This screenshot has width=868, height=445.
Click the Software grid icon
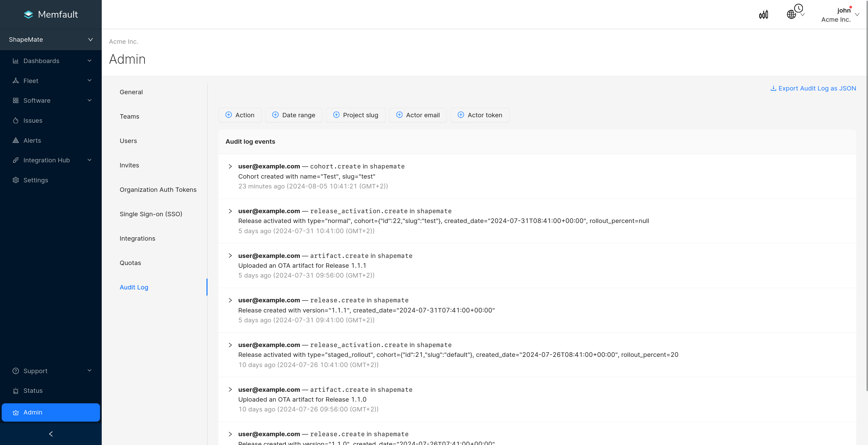coord(16,100)
